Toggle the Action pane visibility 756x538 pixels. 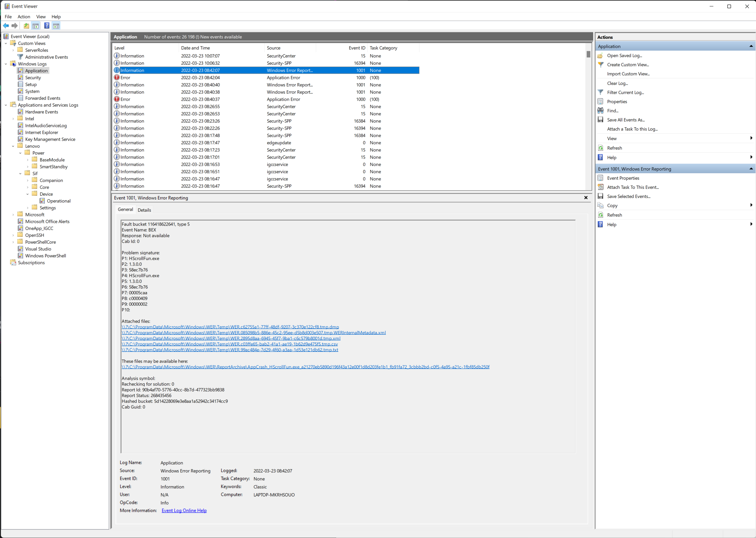[56, 26]
